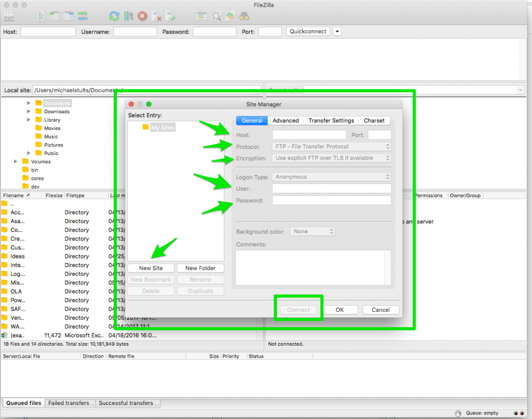The image size is (532, 419).
Task: Open file search with binoculars icon
Action: pos(243,16)
